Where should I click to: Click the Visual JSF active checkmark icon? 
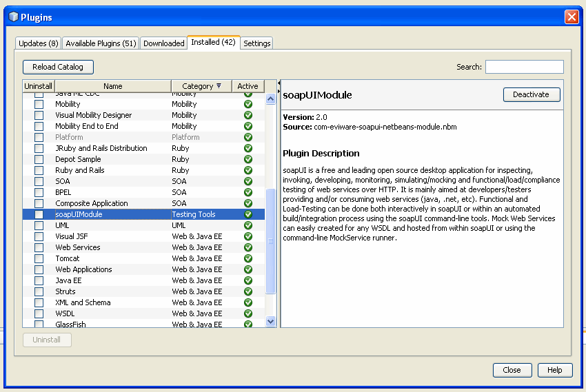coord(247,236)
